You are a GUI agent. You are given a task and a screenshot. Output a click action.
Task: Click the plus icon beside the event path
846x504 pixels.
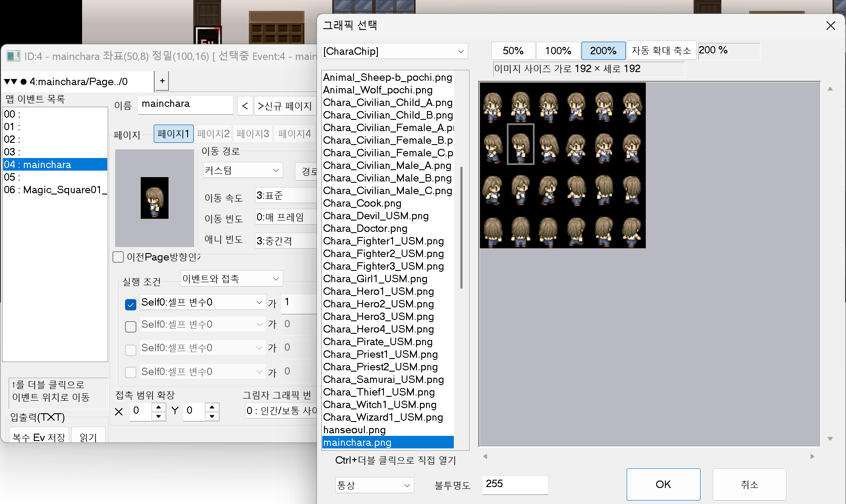coord(162,81)
